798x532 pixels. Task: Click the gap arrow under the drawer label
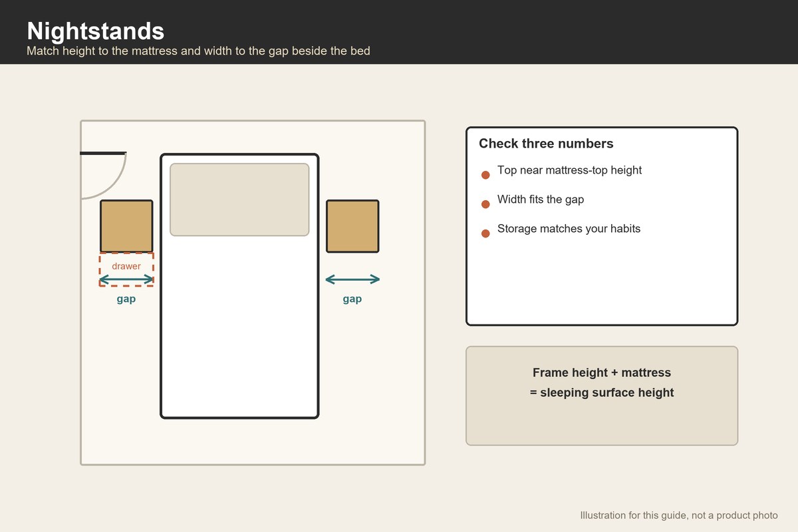pos(126,279)
